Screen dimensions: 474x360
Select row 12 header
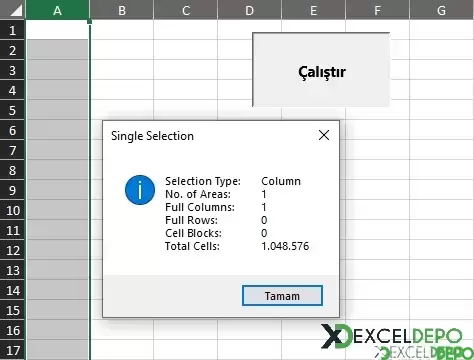12,250
